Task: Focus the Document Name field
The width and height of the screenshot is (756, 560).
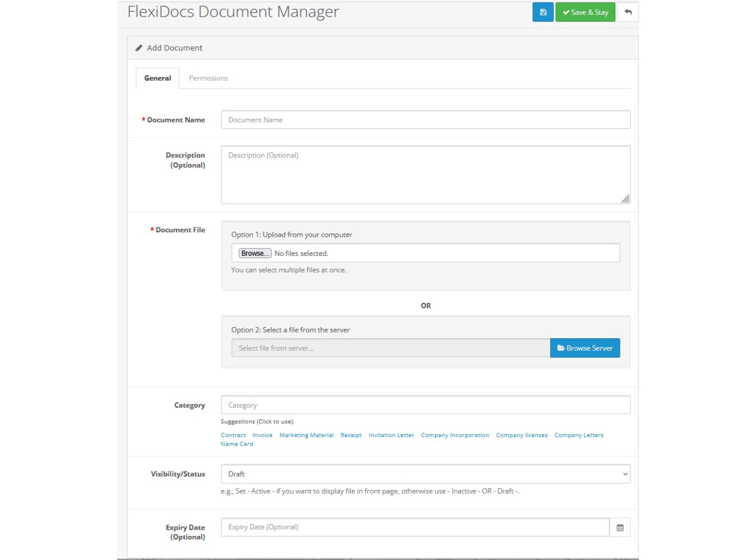Action: (426, 120)
